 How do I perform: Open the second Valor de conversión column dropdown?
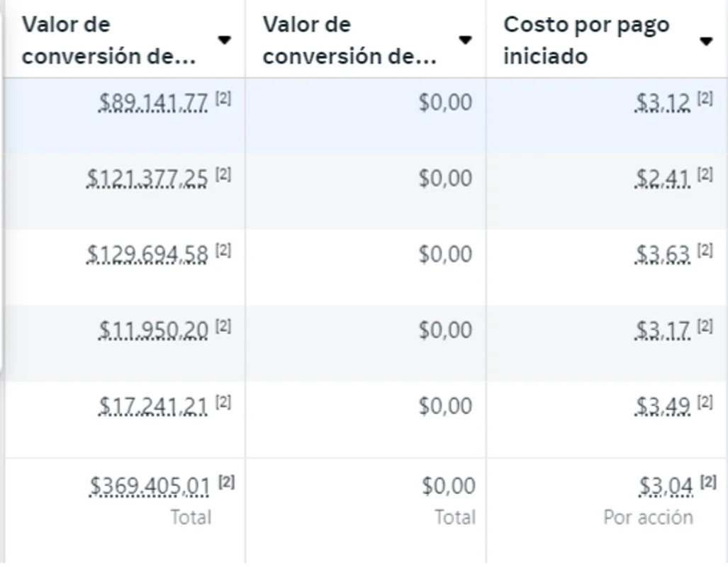(466, 41)
